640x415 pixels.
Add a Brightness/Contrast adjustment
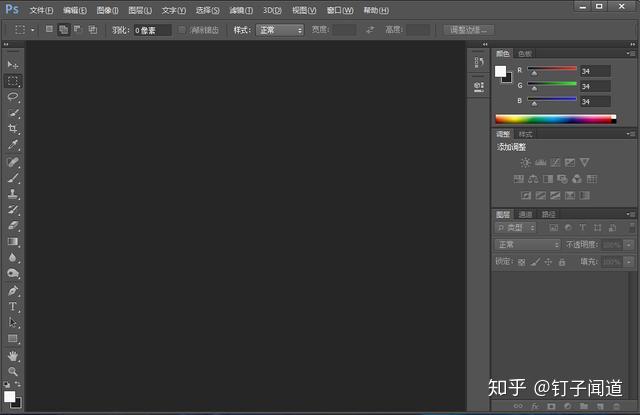point(525,163)
